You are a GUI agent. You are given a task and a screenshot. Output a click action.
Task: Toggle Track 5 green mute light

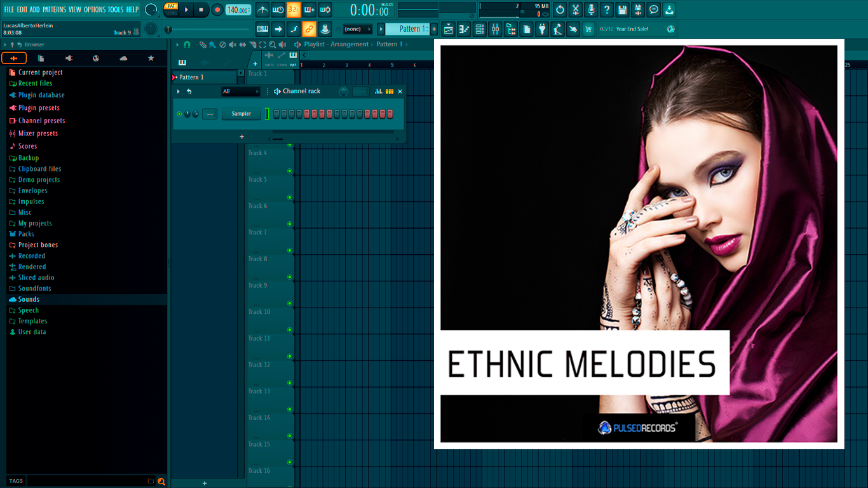click(290, 198)
